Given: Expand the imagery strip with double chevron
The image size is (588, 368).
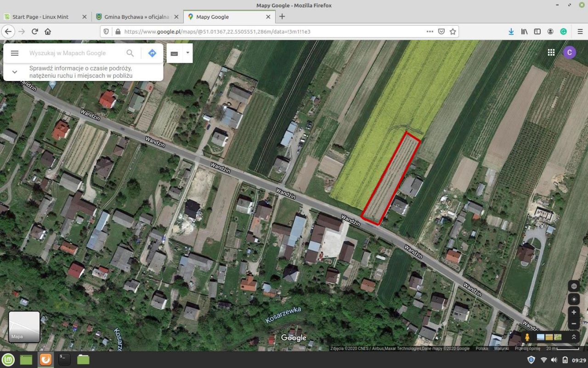Looking at the screenshot, I should [574, 337].
